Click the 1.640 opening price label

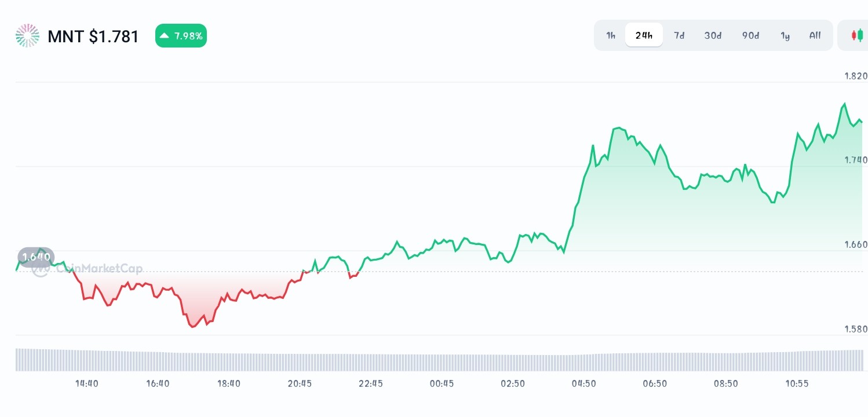tap(36, 256)
